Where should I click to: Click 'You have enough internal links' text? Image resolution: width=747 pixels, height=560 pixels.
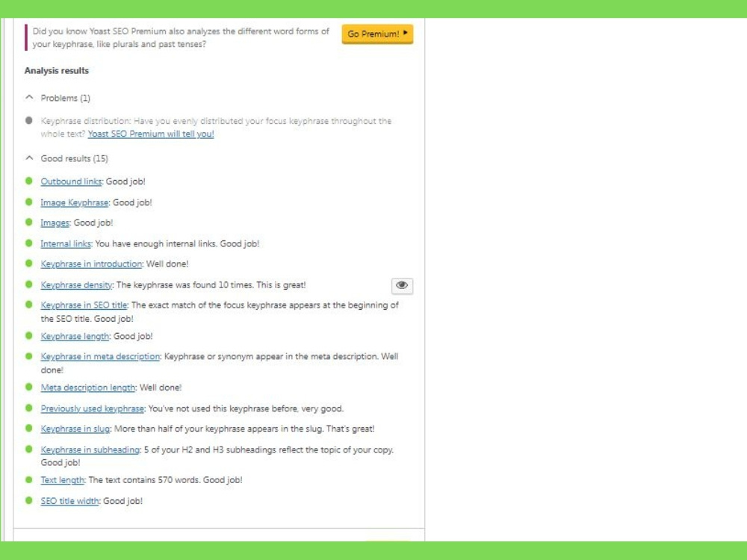[156, 244]
